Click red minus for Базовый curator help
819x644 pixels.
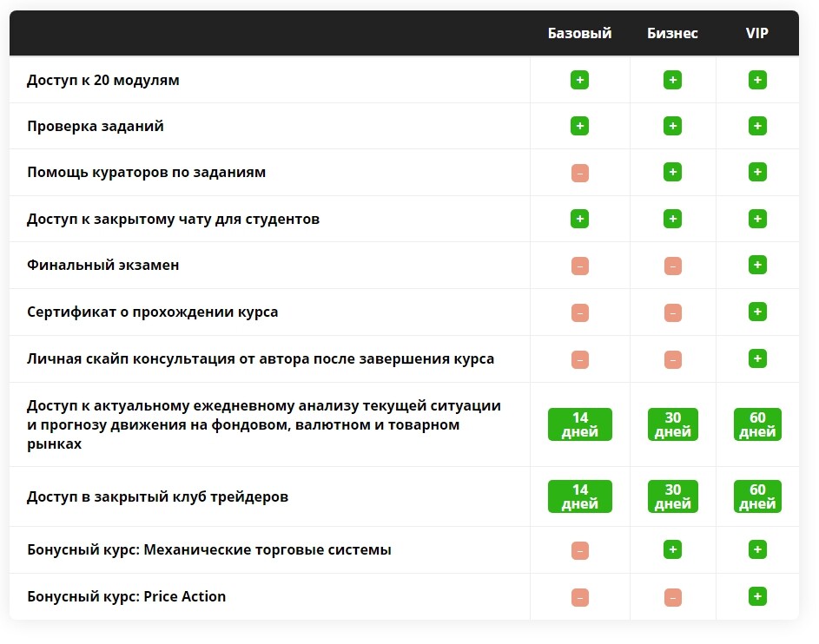(x=580, y=173)
